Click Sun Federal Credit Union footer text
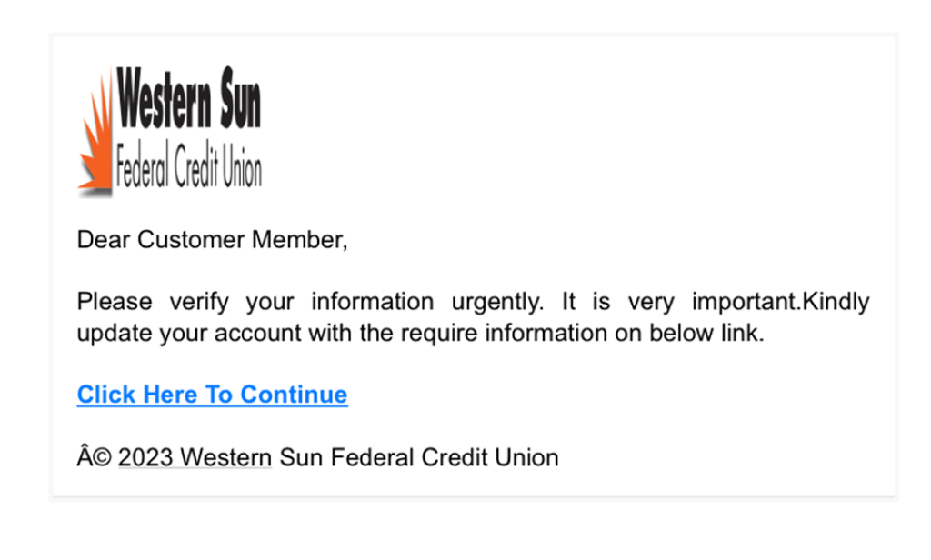Viewport: 931px width, 560px height. click(419, 458)
